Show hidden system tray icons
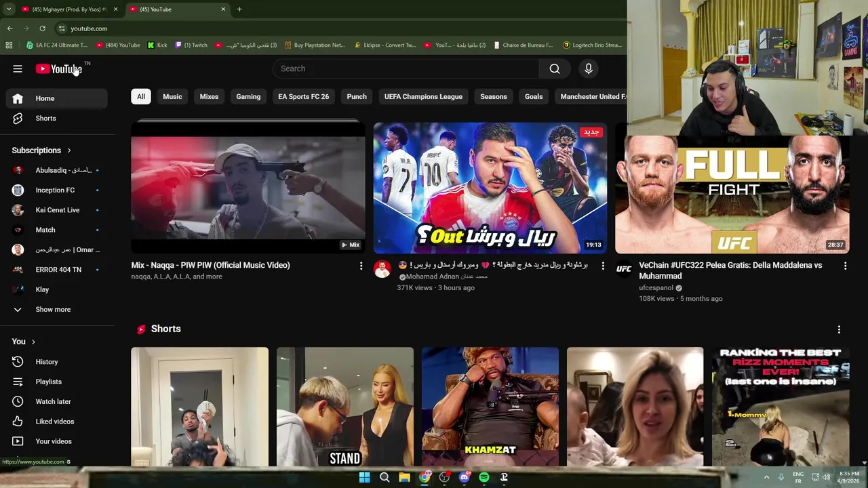Image resolution: width=868 pixels, height=488 pixels. tap(767, 477)
